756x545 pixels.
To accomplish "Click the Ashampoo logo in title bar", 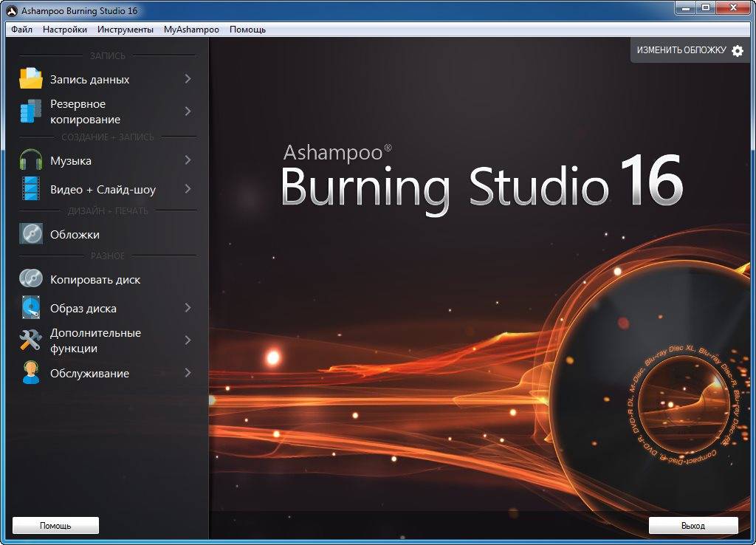I will point(12,10).
